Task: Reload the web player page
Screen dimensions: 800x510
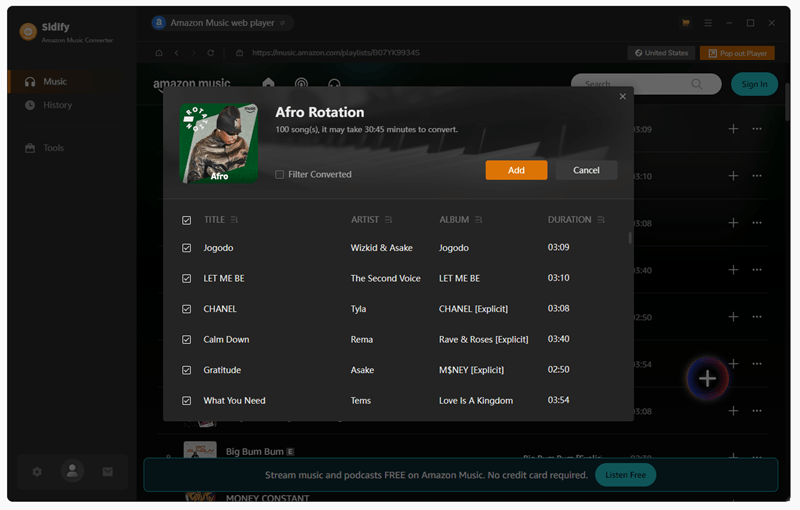Action: 211,53
